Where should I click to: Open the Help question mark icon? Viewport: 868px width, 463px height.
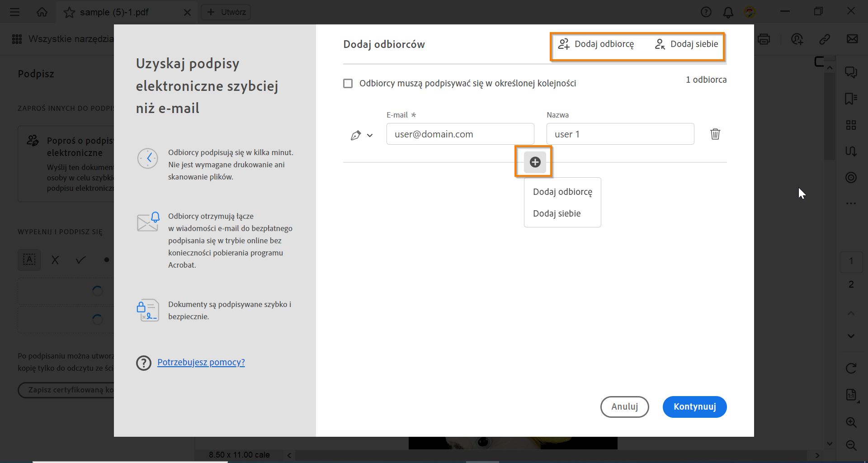[x=706, y=12]
